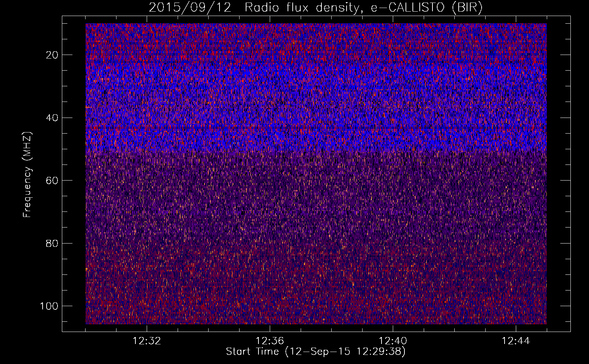
Task: Click the 12:36 time tick label
Action: tap(270, 341)
